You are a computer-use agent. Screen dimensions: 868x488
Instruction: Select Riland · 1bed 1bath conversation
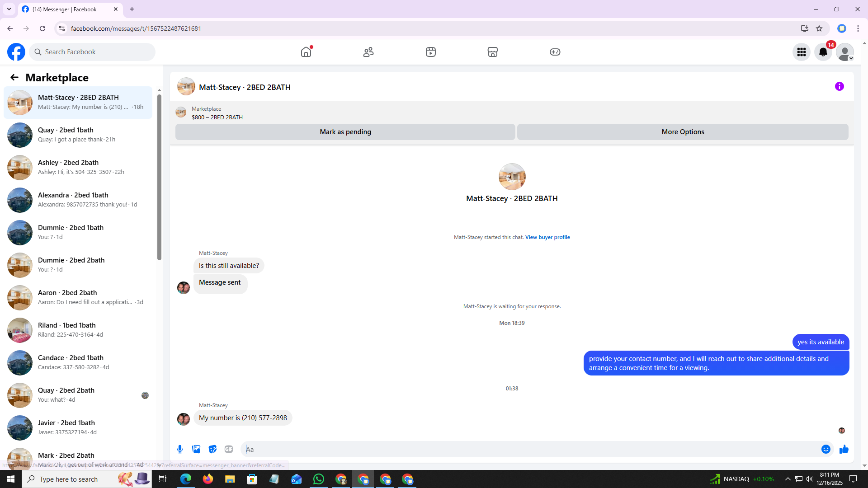click(78, 330)
